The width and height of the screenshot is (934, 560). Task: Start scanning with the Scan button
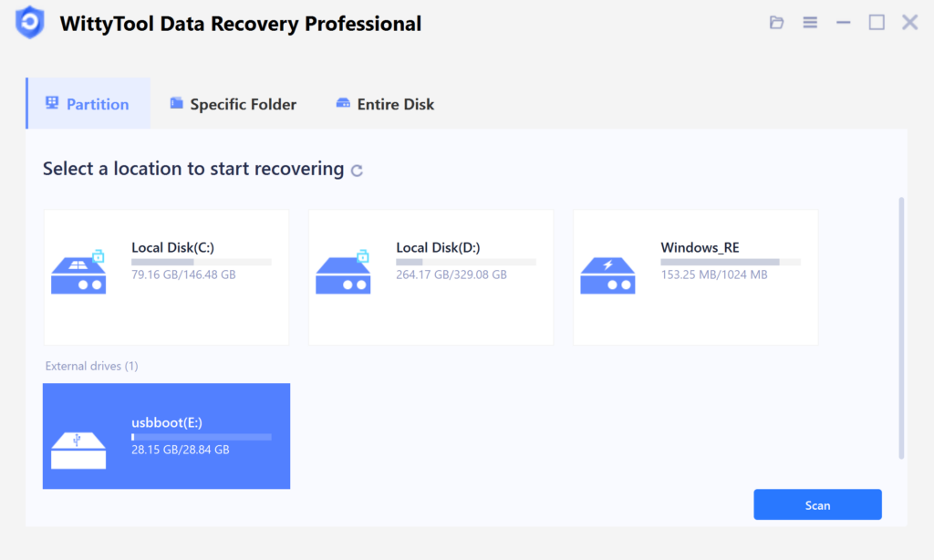817,504
